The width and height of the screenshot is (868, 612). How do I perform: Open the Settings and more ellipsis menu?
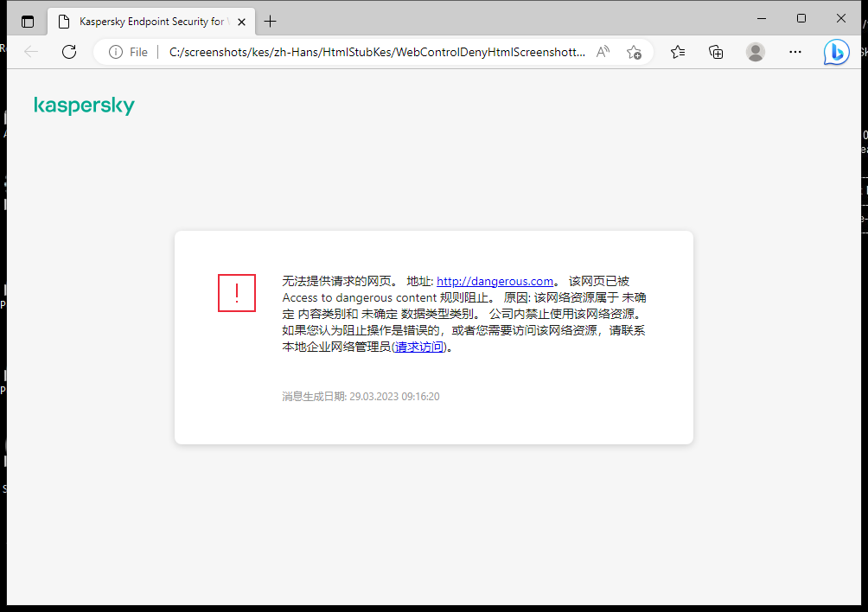795,52
